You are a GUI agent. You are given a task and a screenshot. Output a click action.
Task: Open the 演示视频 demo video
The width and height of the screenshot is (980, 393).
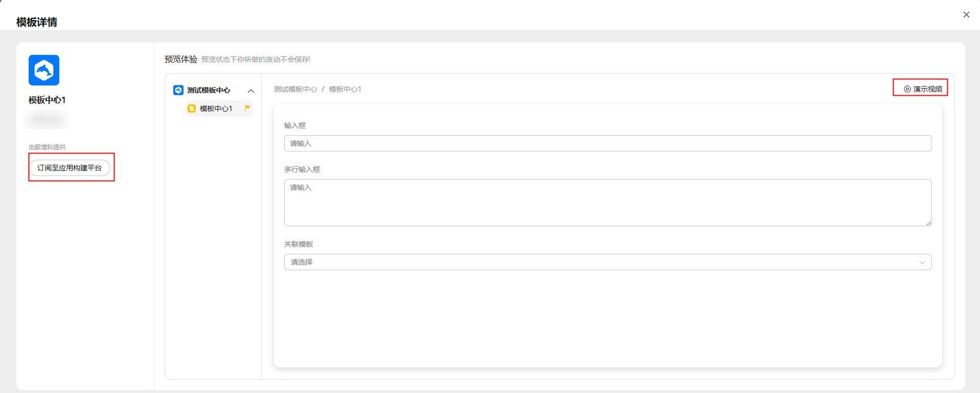pos(923,89)
